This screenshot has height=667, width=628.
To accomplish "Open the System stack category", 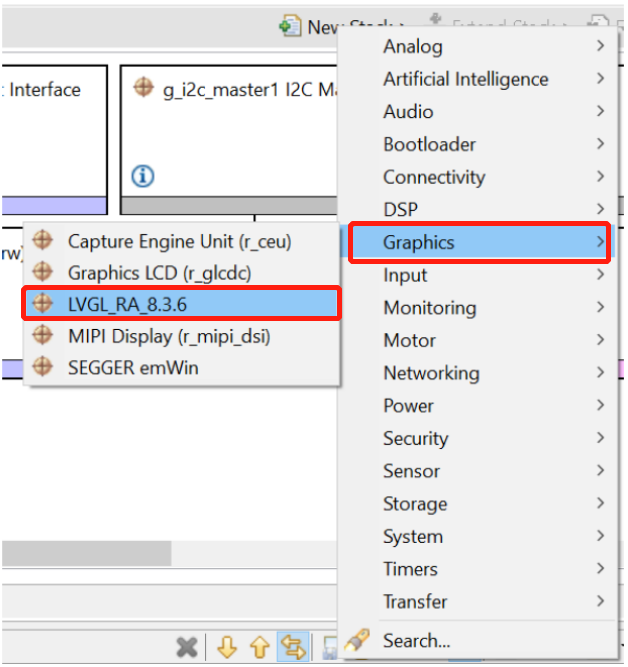I will pyautogui.click(x=478, y=536).
